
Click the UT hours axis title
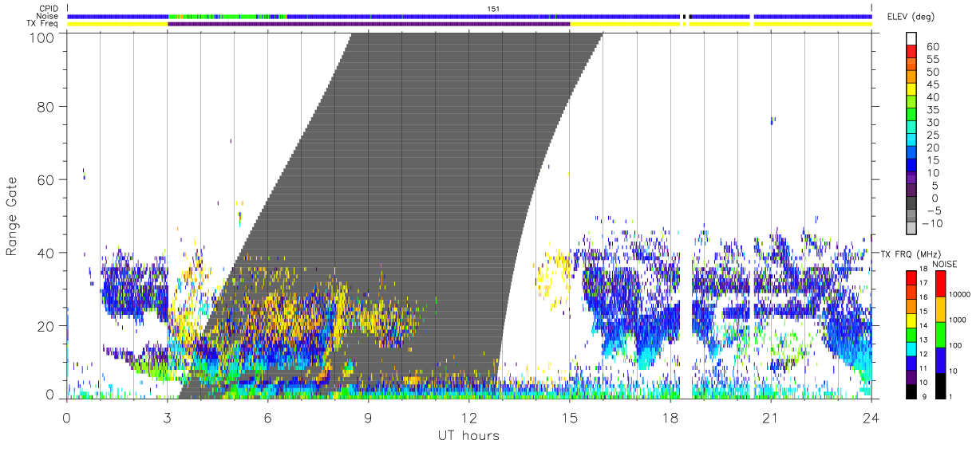click(468, 435)
